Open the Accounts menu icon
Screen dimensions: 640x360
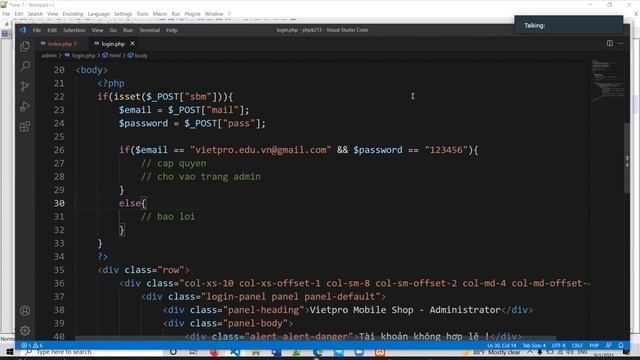pyautogui.click(x=25, y=311)
